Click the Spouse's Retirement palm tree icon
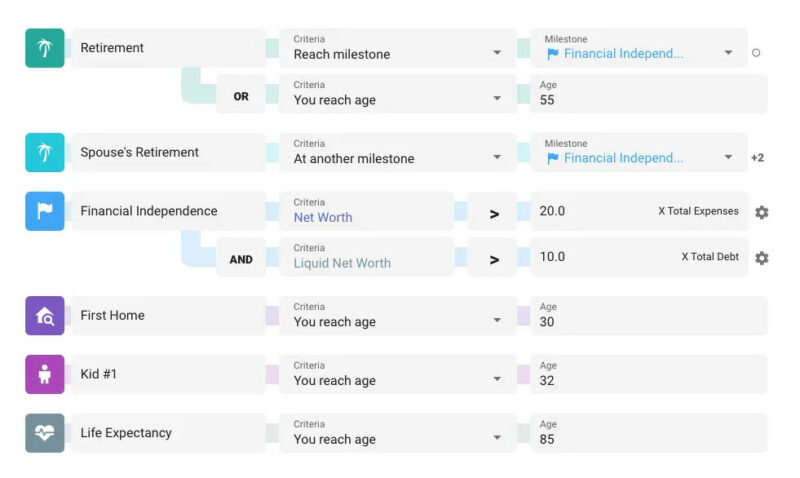 click(x=44, y=153)
